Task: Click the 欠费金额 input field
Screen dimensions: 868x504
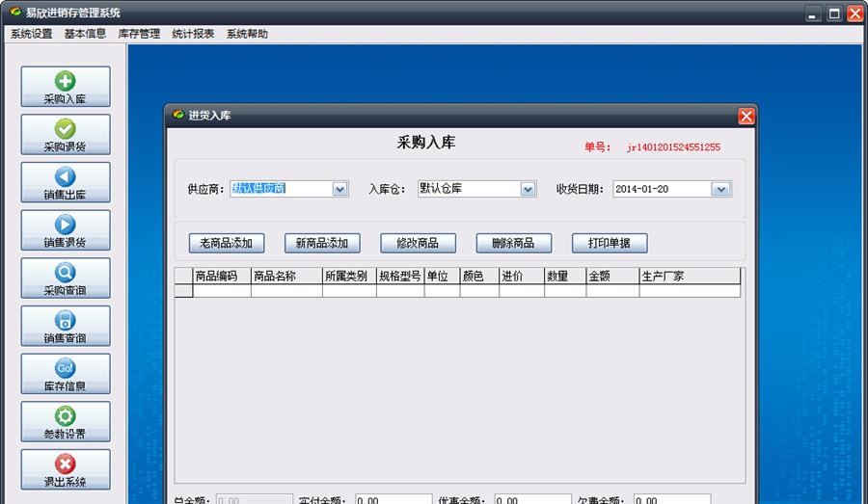Action: tap(672, 499)
